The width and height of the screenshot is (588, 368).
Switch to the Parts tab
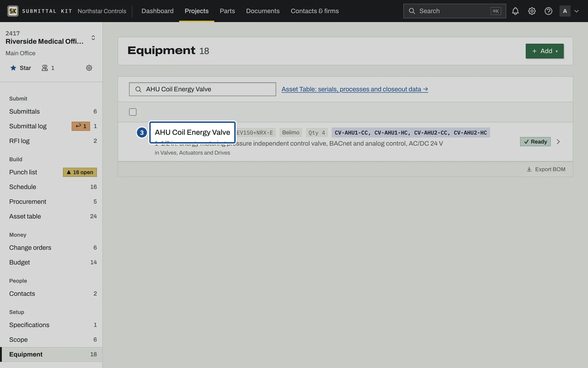227,11
